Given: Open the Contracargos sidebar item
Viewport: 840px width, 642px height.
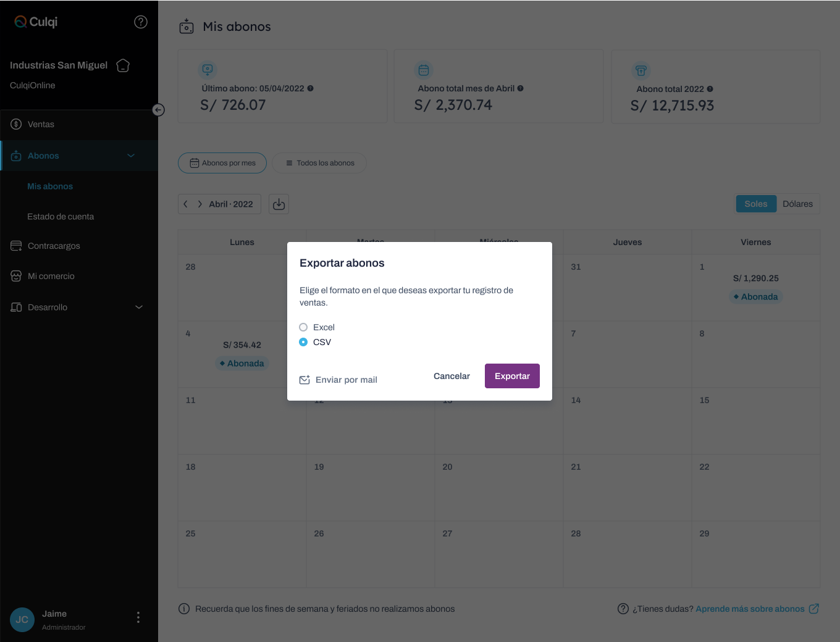Looking at the screenshot, I should 54,246.
